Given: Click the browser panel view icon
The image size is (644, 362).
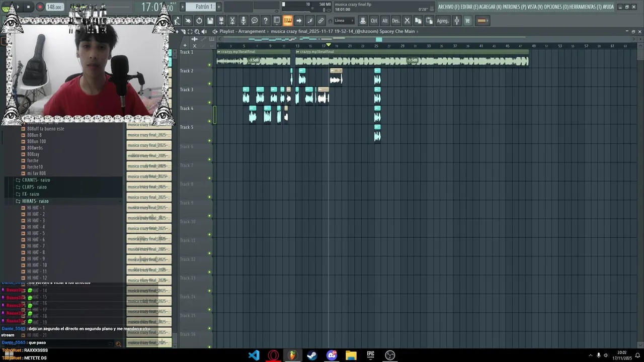Looking at the screenshot, I should click(277, 21).
